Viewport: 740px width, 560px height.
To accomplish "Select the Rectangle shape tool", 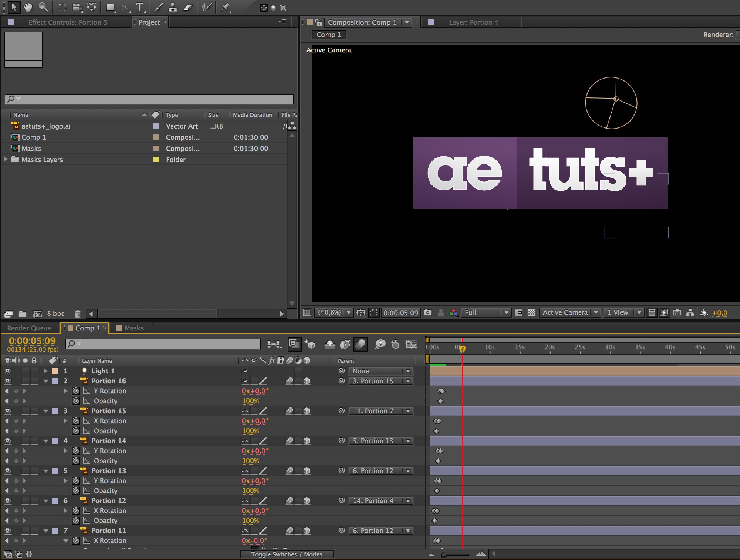I will pyautogui.click(x=111, y=7).
